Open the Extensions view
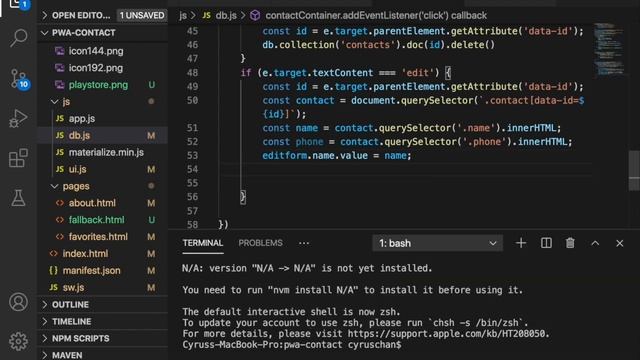Image resolution: width=640 pixels, height=360 pixels. click(18, 158)
